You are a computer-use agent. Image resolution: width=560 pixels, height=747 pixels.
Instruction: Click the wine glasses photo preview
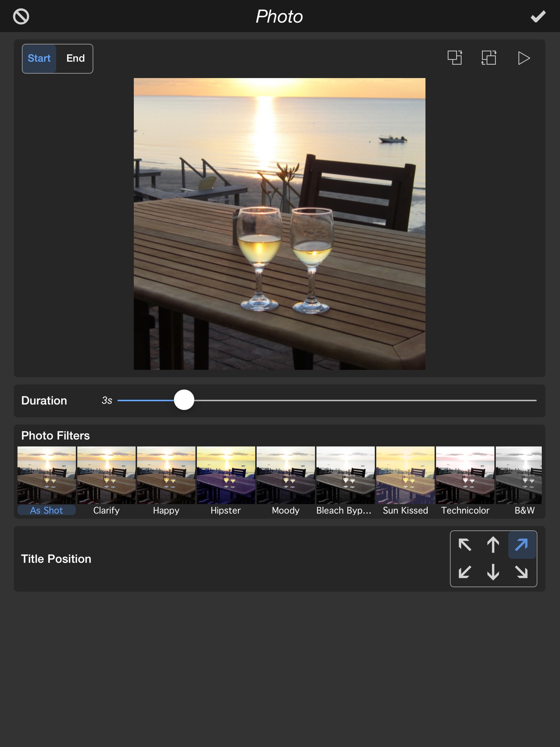(279, 224)
